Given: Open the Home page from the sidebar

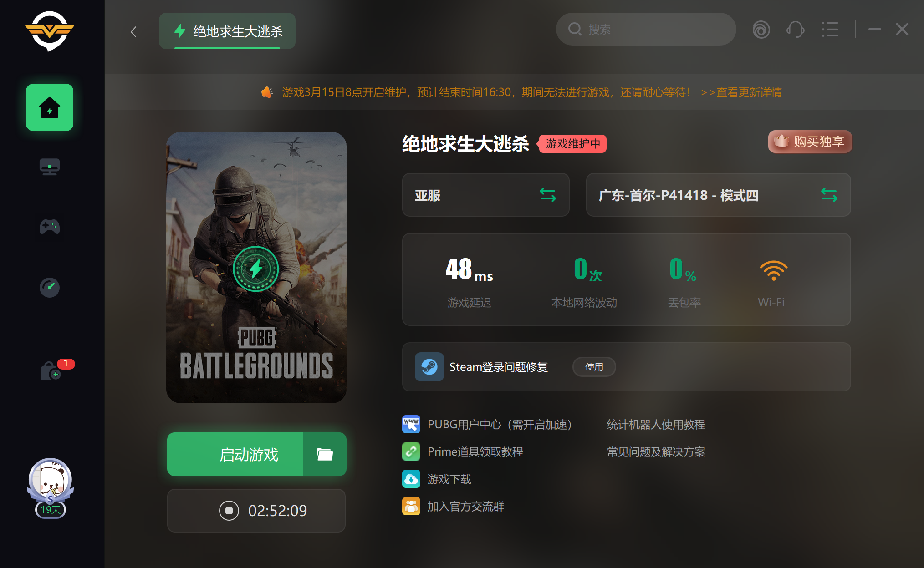Looking at the screenshot, I should [x=50, y=107].
